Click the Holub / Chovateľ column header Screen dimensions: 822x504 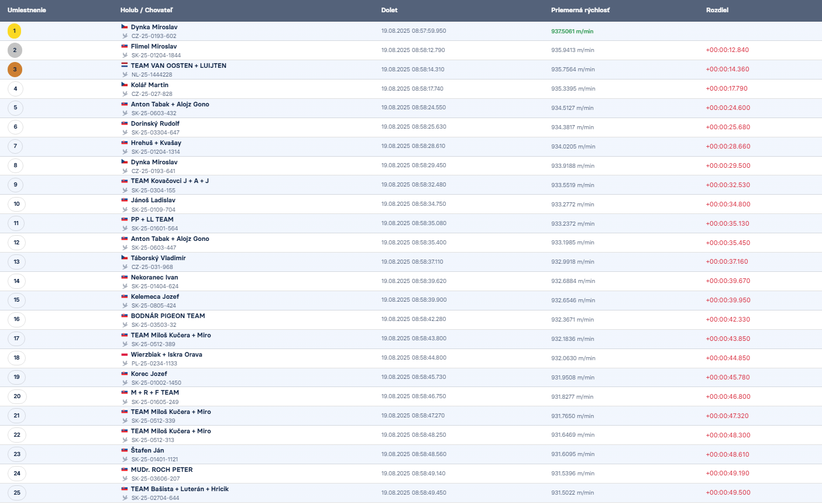click(146, 11)
